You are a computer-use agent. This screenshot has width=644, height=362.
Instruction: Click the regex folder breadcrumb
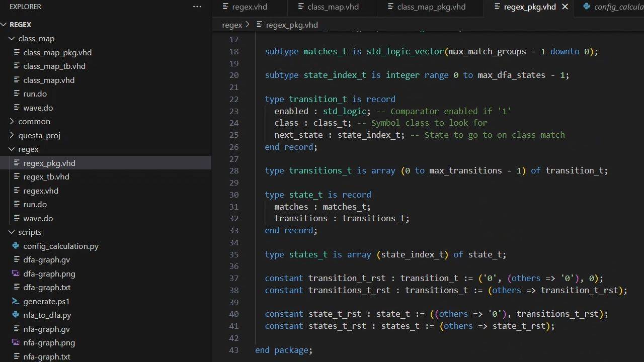(232, 25)
